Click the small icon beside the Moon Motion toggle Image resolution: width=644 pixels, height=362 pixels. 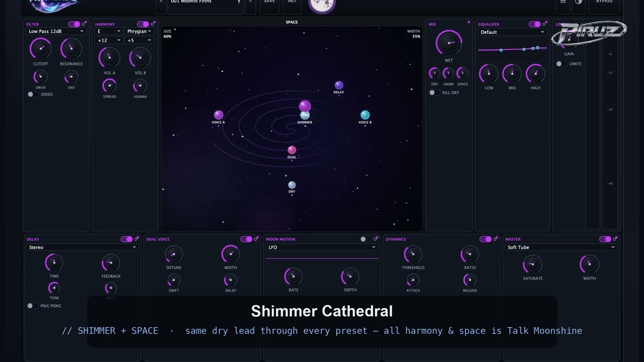376,239
